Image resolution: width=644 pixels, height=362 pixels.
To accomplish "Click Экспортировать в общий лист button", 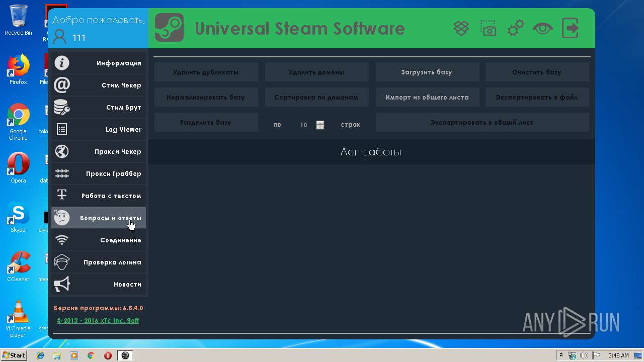I will point(482,122).
